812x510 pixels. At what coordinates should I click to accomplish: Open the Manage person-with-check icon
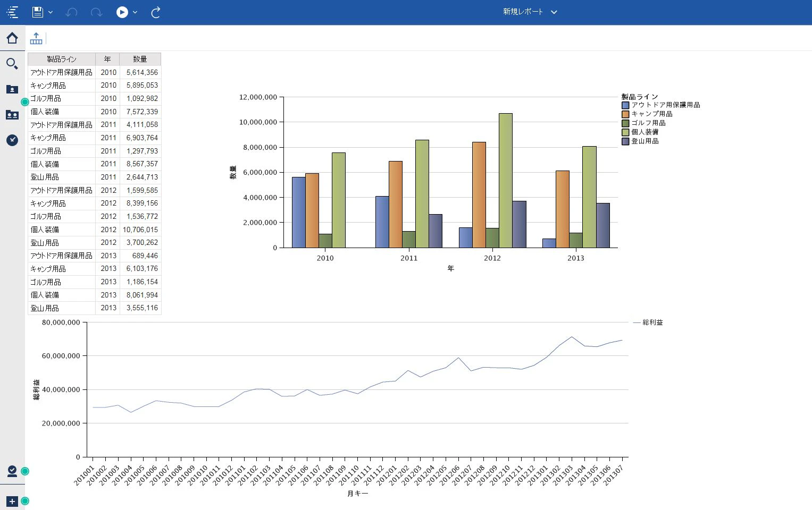[12, 471]
